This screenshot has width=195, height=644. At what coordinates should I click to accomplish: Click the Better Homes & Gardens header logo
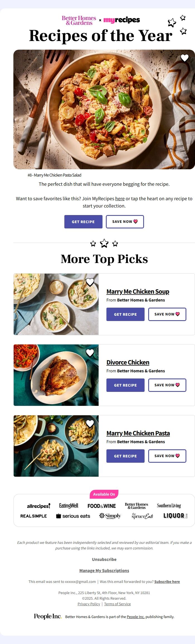pyautogui.click(x=79, y=20)
